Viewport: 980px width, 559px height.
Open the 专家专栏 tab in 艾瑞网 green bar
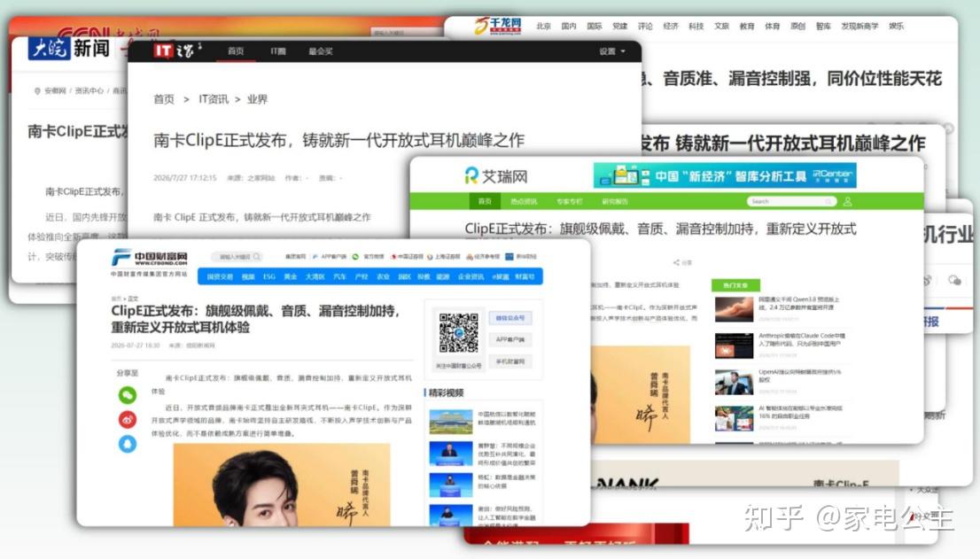tap(569, 202)
